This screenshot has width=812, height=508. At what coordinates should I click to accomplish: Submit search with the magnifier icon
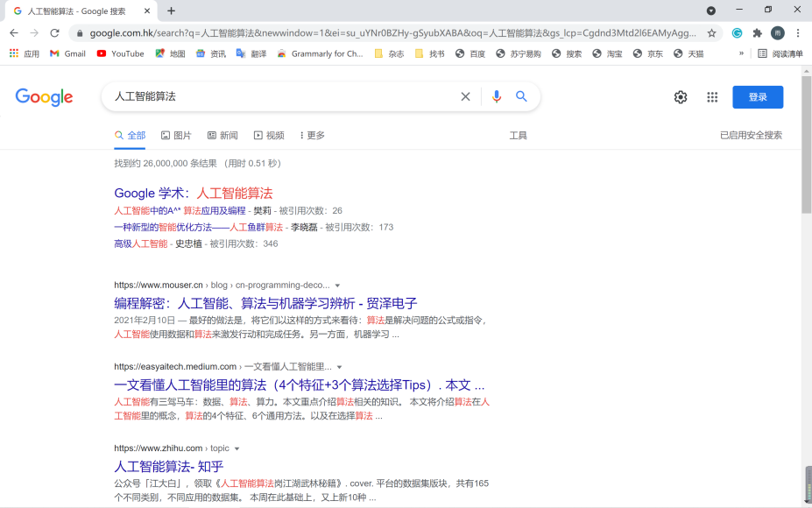[521, 96]
